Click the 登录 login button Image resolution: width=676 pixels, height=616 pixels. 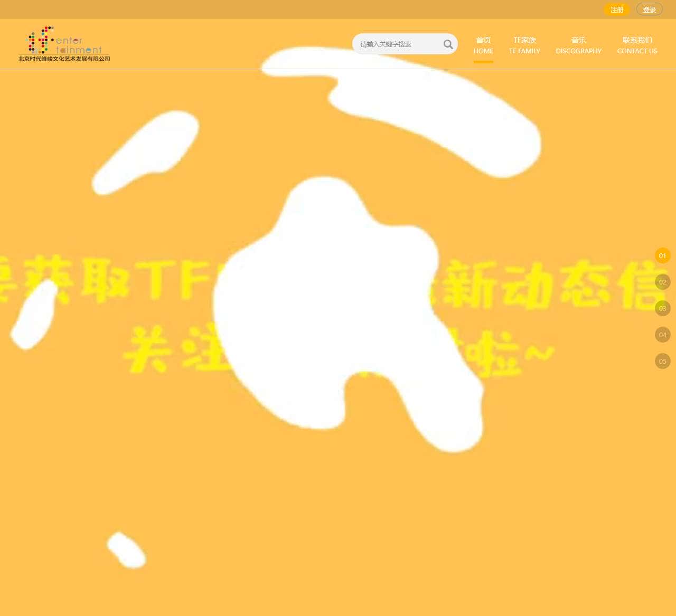tap(650, 10)
